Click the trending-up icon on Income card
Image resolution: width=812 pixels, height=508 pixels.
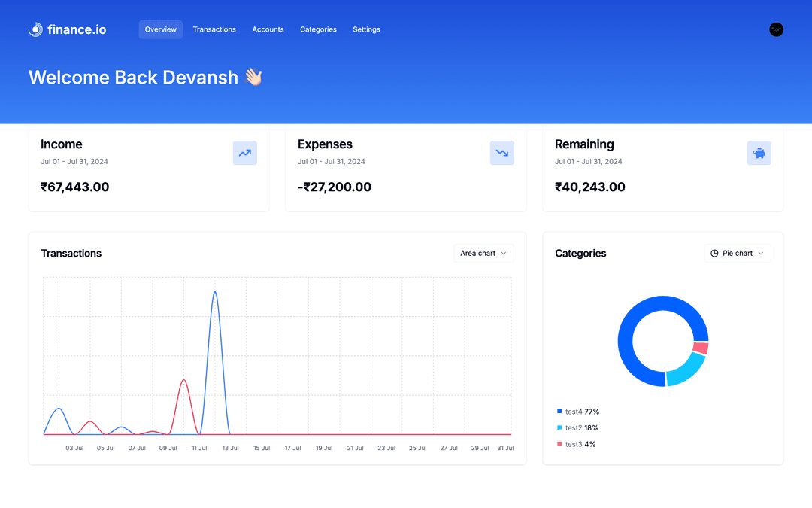(x=244, y=153)
